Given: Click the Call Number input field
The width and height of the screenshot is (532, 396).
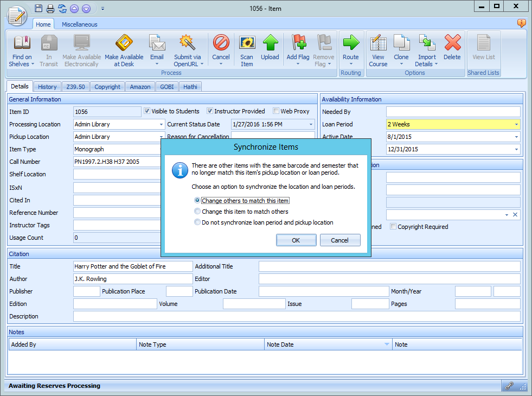Looking at the screenshot, I should point(117,162).
